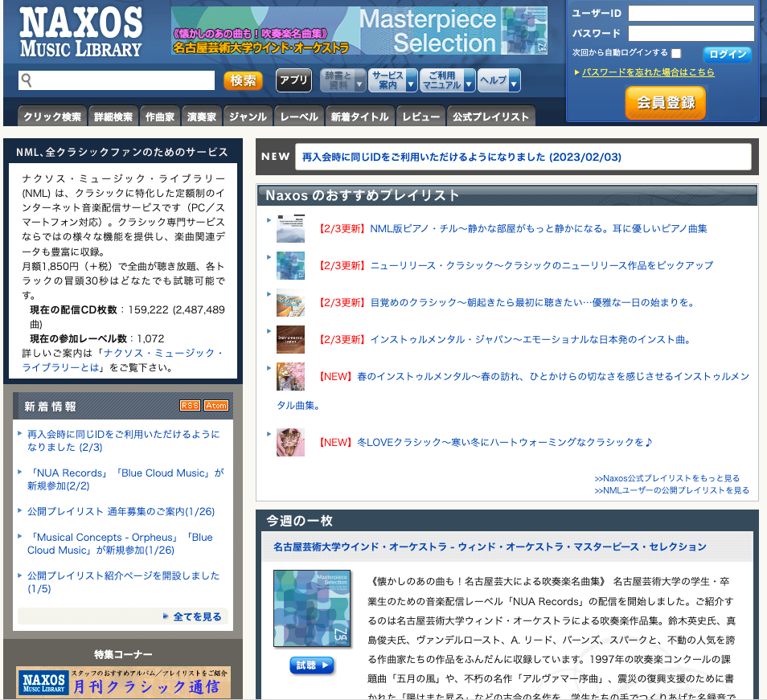The image size is (767, 700).
Task: Focus the パスワード input field
Action: (x=691, y=33)
